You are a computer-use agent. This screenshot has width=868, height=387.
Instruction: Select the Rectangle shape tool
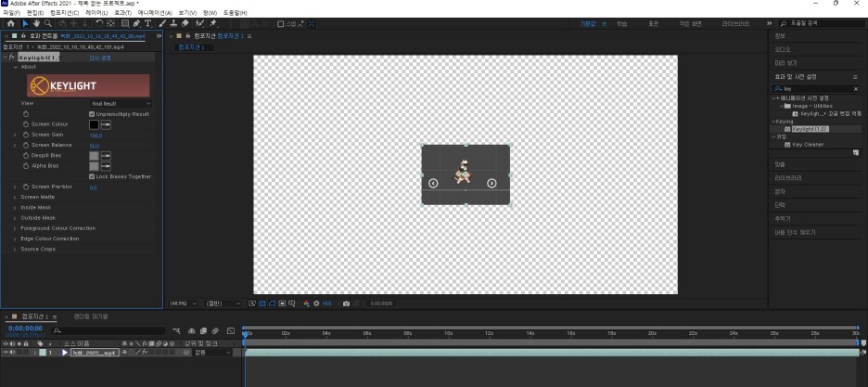tap(125, 24)
